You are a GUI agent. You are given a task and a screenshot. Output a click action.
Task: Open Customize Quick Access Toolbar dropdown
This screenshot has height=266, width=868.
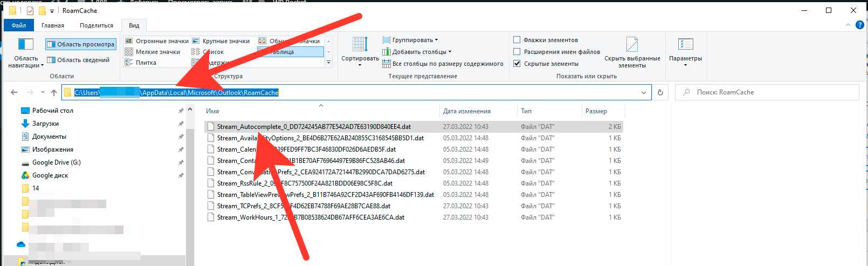[x=52, y=11]
